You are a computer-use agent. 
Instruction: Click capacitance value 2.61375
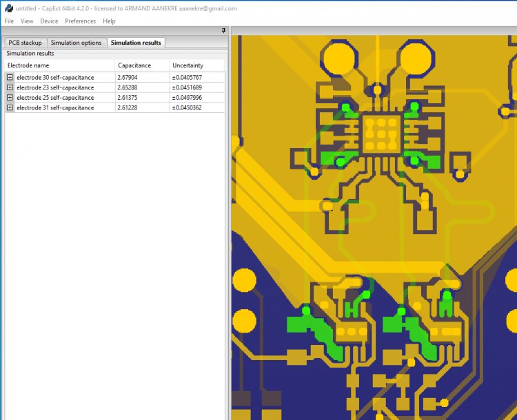(128, 98)
